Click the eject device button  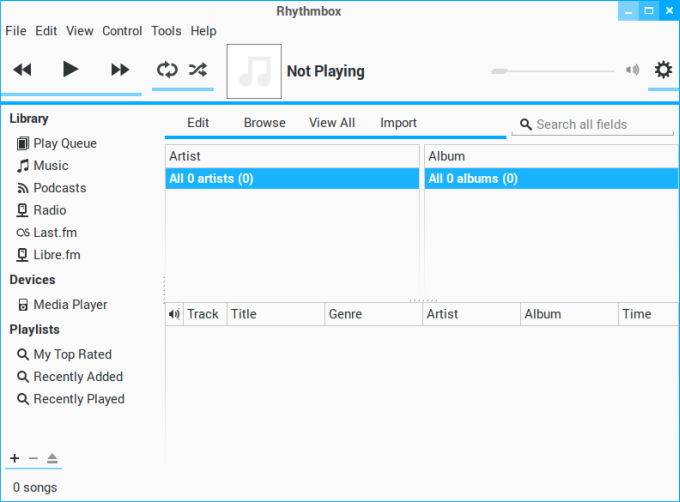[52, 458]
